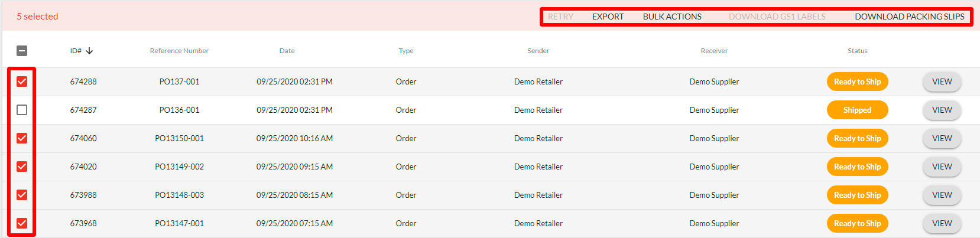This screenshot has width=980, height=238.
Task: Click Download Packing Slips
Action: point(909,17)
